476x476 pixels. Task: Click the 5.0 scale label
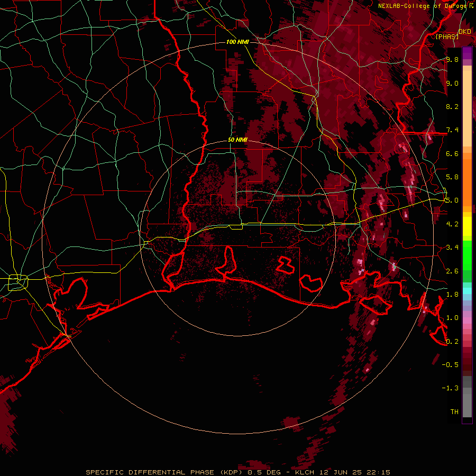click(x=452, y=200)
